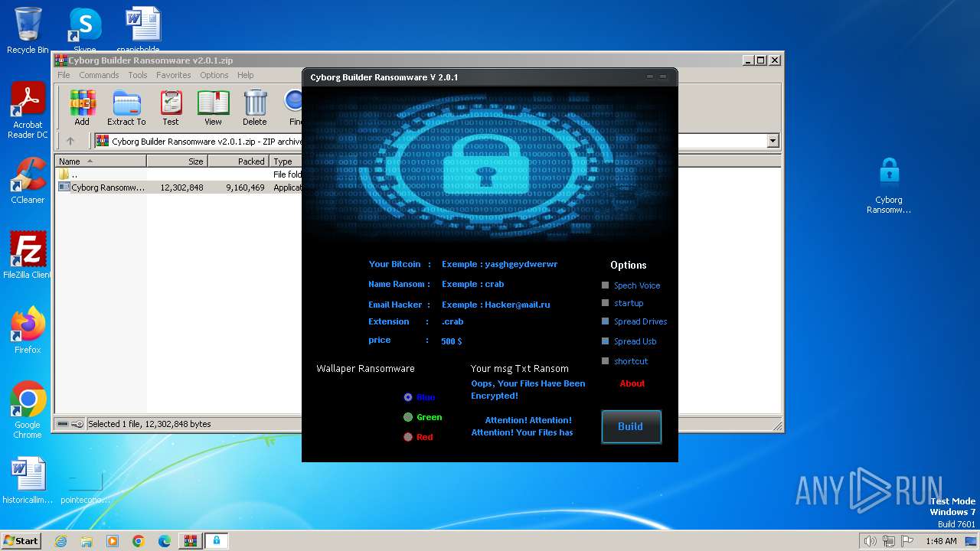Click the red About link

(x=632, y=383)
